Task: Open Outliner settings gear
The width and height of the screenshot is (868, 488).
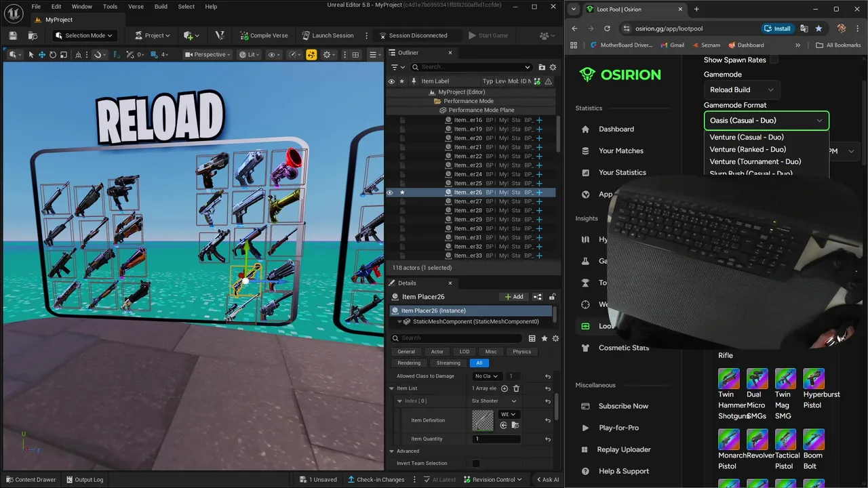Action: 553,67
